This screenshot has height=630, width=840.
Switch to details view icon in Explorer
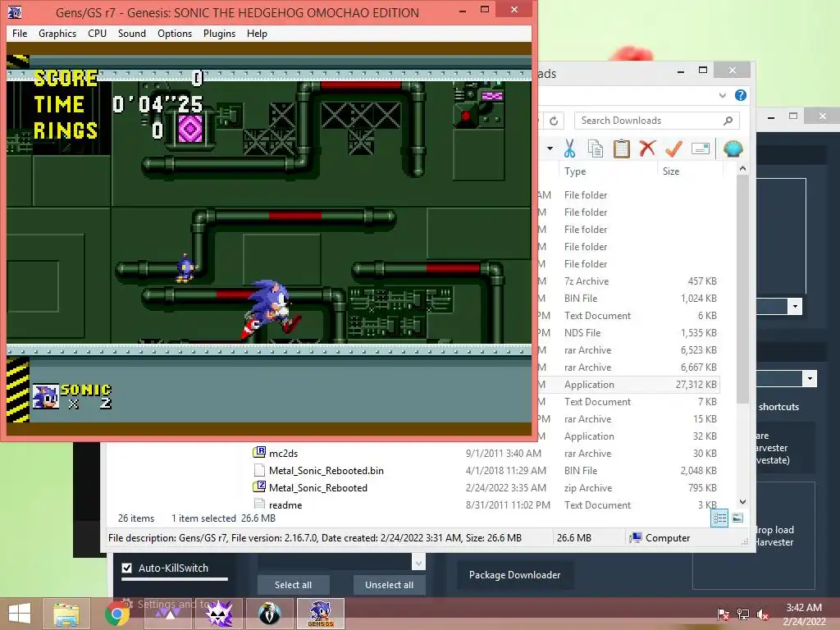tap(719, 518)
